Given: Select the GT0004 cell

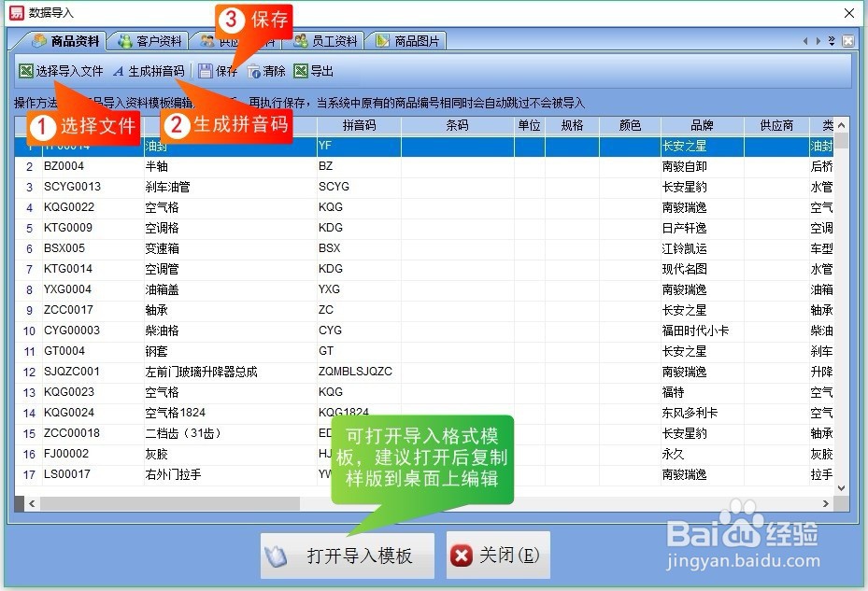Looking at the screenshot, I should [92, 350].
